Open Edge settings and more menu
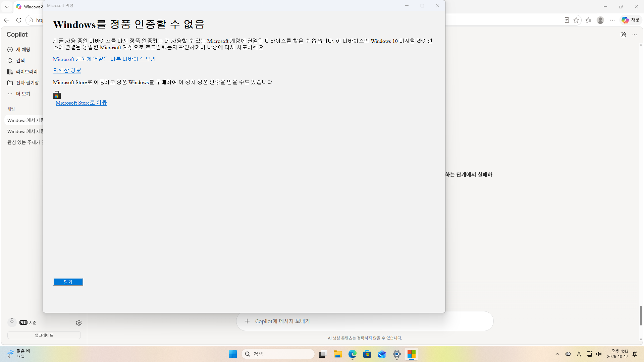This screenshot has height=362, width=644. [x=612, y=20]
